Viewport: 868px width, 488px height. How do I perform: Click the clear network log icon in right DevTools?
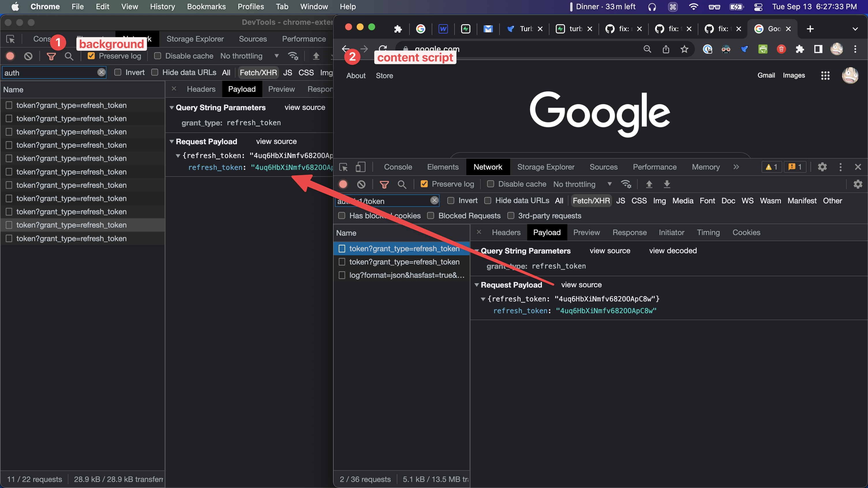pyautogui.click(x=361, y=184)
